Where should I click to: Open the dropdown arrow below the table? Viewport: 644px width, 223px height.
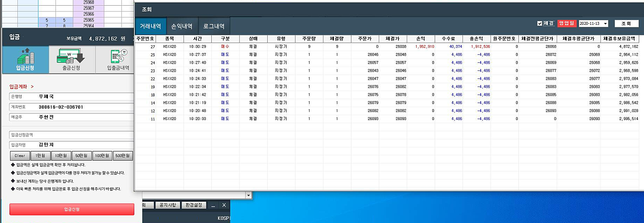point(248,195)
